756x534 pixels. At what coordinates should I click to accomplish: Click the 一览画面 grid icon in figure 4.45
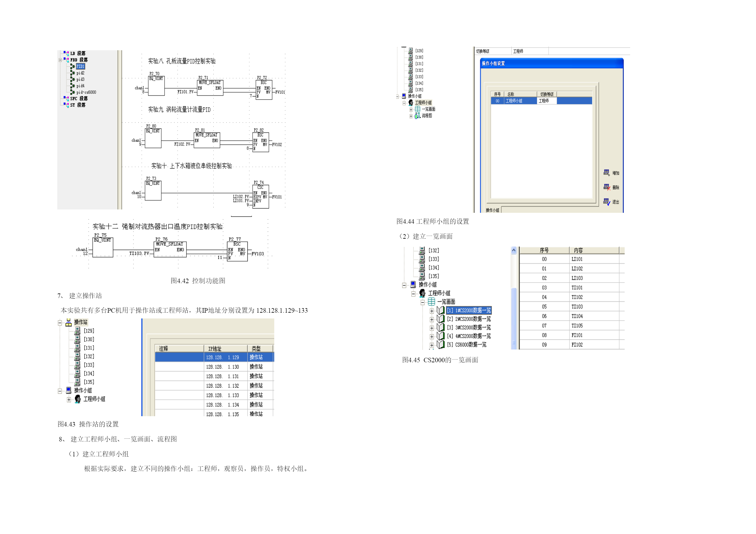point(431,301)
